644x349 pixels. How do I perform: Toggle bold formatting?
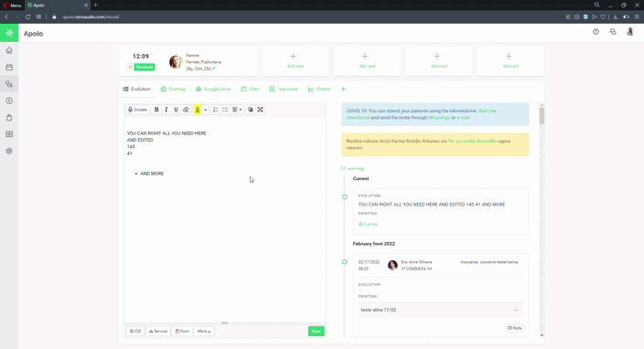(156, 110)
